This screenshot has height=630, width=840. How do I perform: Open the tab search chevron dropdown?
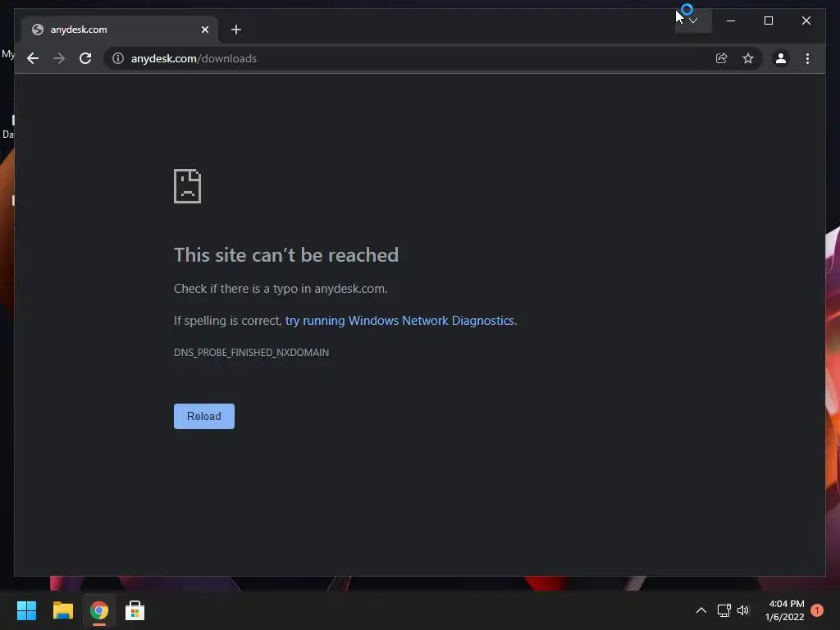(693, 21)
